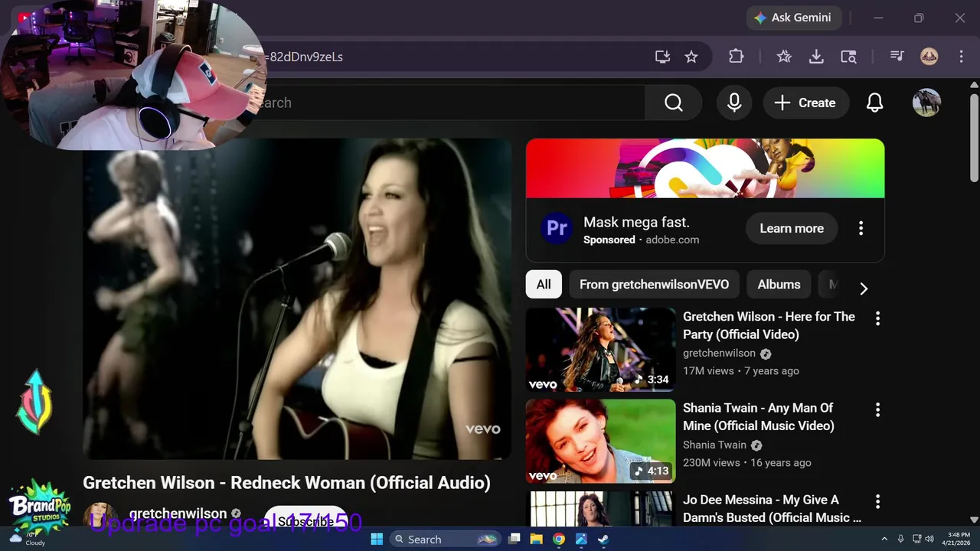The width and height of the screenshot is (980, 551).
Task: Open more options for Jo Dee Messina video
Action: (x=877, y=502)
